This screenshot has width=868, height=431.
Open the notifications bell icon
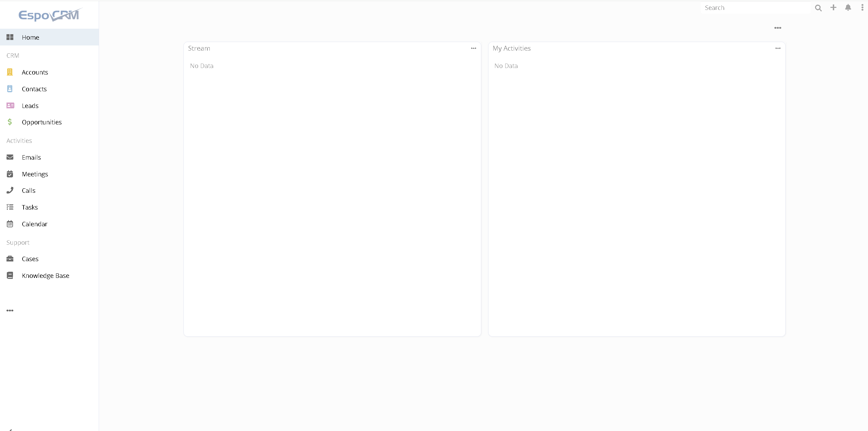(x=848, y=8)
